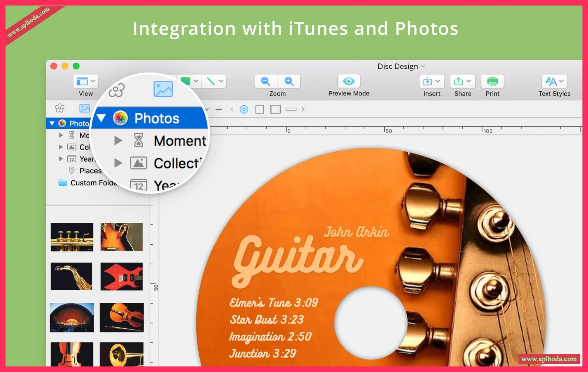
Task: Click the Print icon in toolbar
Action: click(x=492, y=81)
